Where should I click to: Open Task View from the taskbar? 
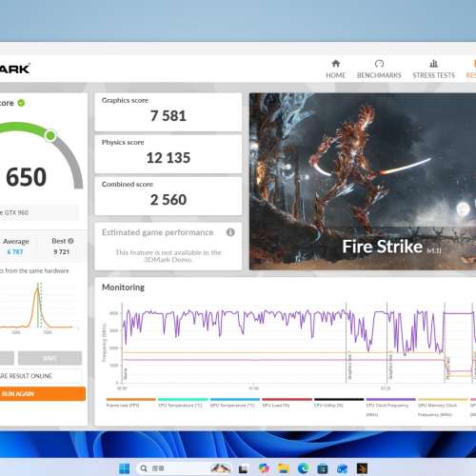243,468
